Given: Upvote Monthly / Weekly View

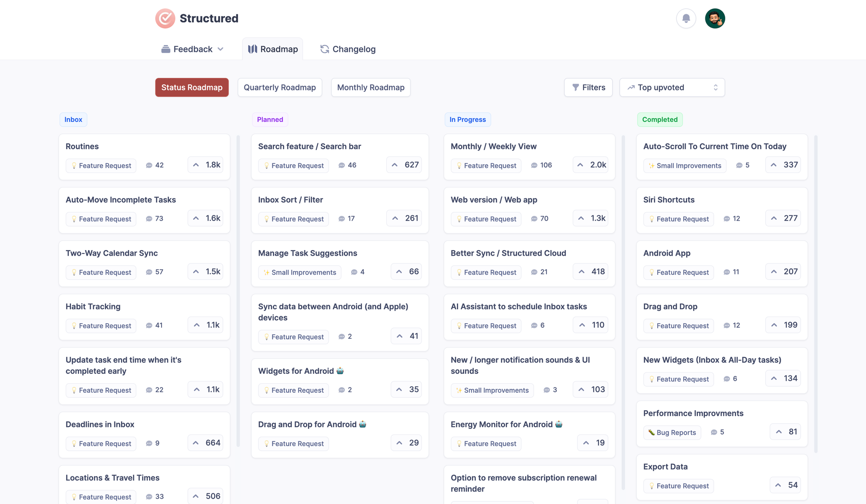Looking at the screenshot, I should [590, 165].
